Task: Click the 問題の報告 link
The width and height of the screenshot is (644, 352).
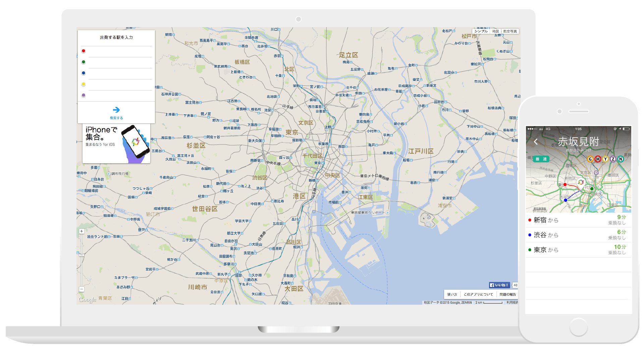Action: (507, 294)
